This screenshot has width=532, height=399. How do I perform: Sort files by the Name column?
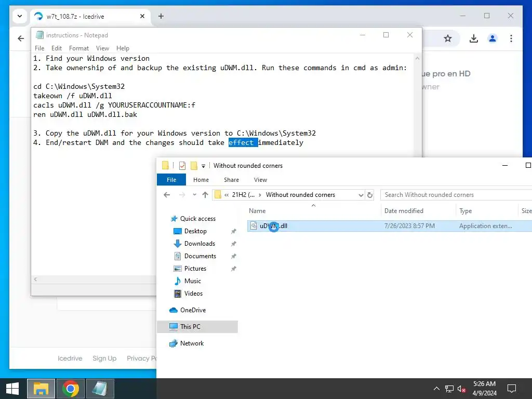[x=257, y=211]
